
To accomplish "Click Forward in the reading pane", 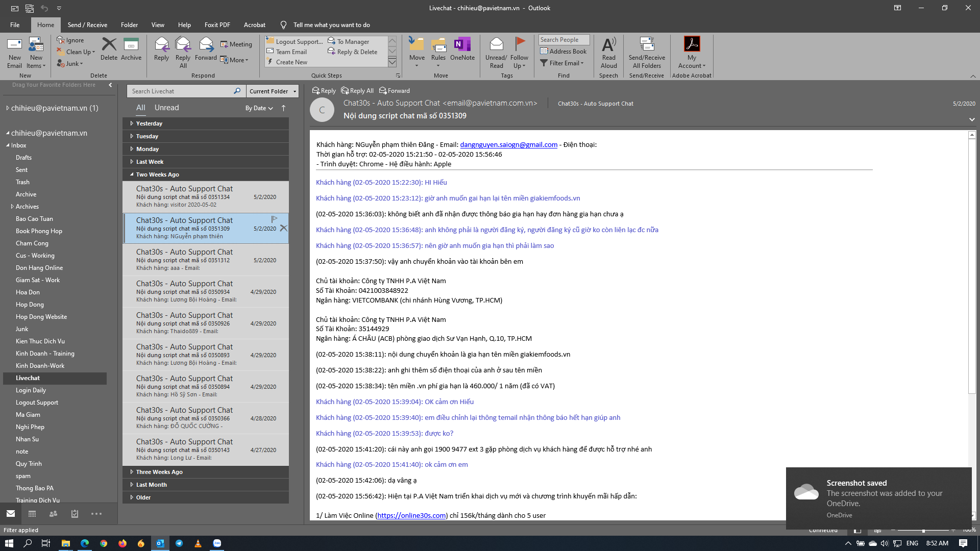I will tap(395, 91).
